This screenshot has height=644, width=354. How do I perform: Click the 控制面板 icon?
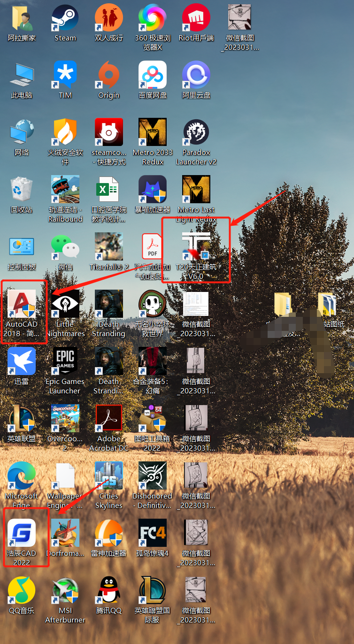[22, 247]
